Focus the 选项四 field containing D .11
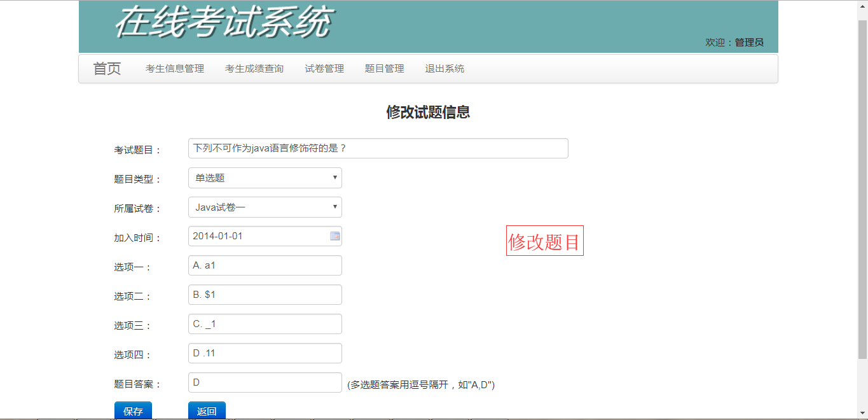 [265, 353]
